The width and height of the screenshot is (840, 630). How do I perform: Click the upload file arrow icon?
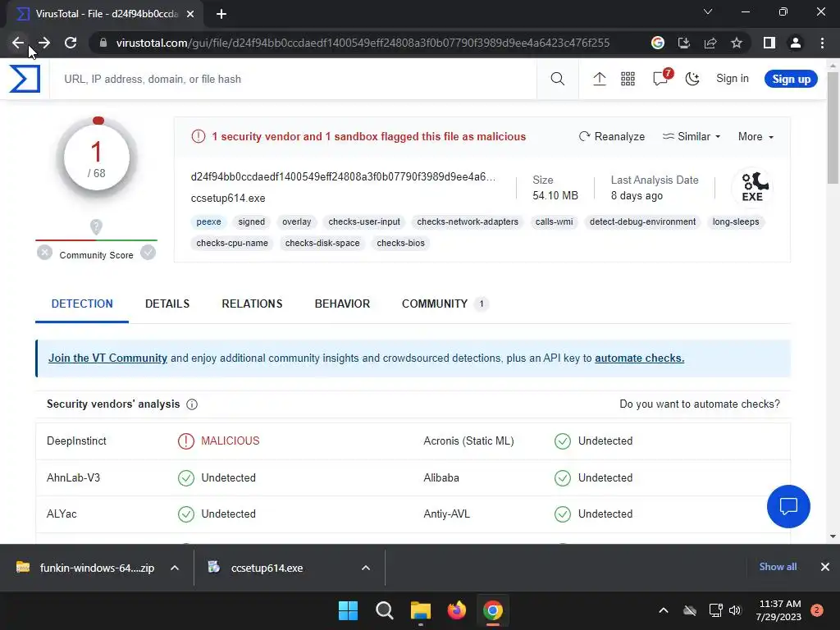599,79
